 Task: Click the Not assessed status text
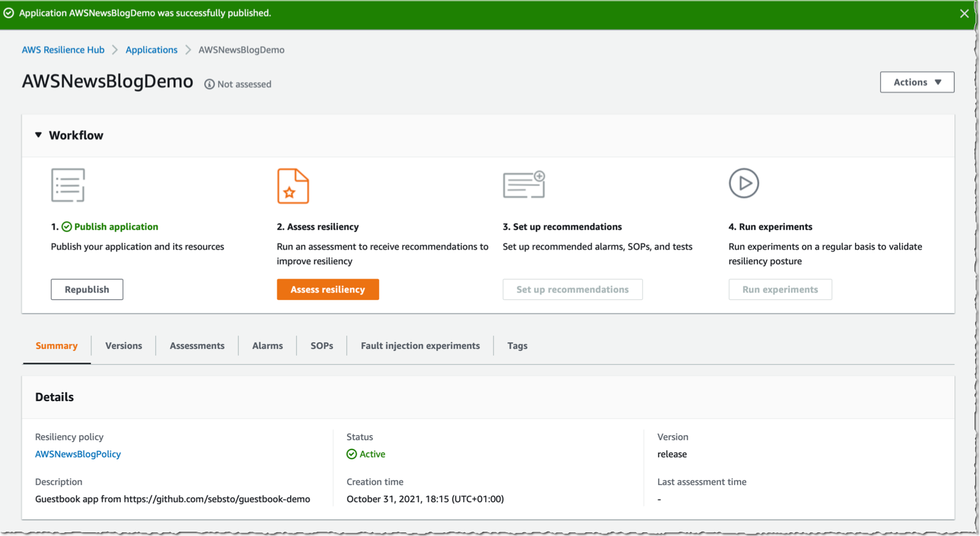pos(244,85)
